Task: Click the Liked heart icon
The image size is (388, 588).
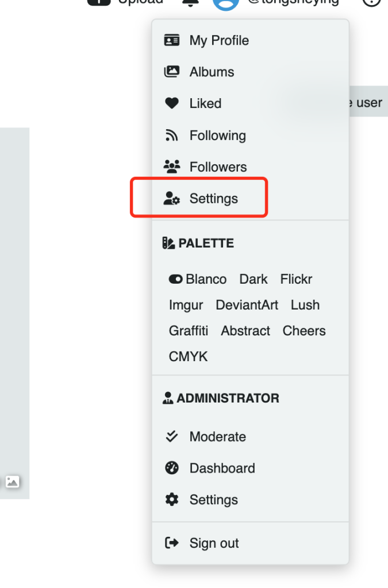Action: tap(171, 103)
